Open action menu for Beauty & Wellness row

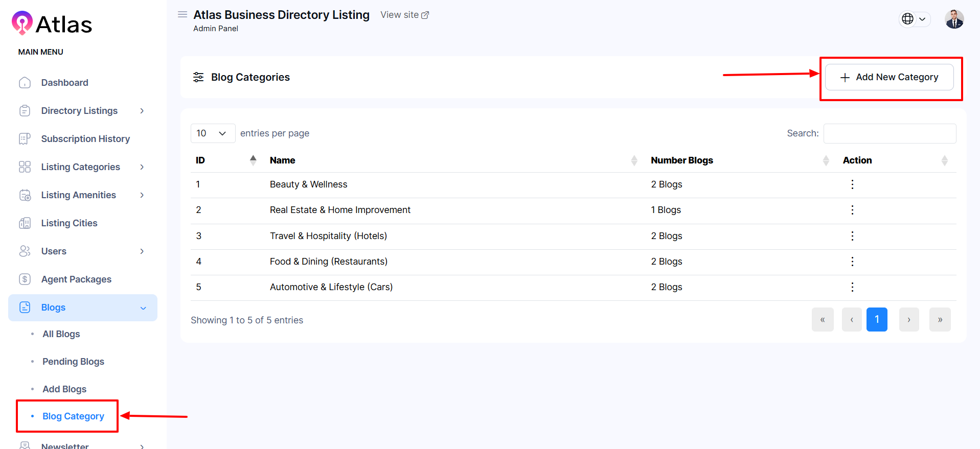(852, 184)
